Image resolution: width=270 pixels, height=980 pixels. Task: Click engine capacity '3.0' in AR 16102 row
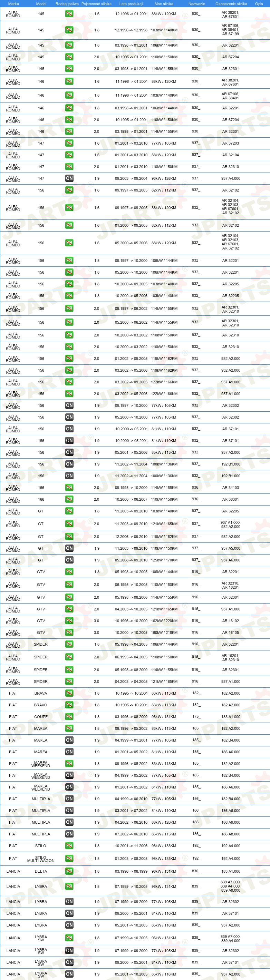point(97,621)
